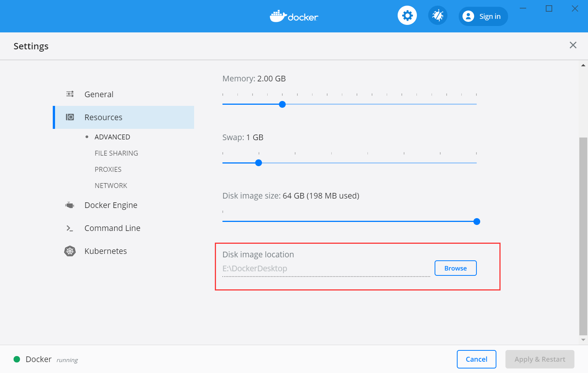Viewport: 588px width, 373px height.
Task: Click the Memory slider handle
Action: (282, 104)
